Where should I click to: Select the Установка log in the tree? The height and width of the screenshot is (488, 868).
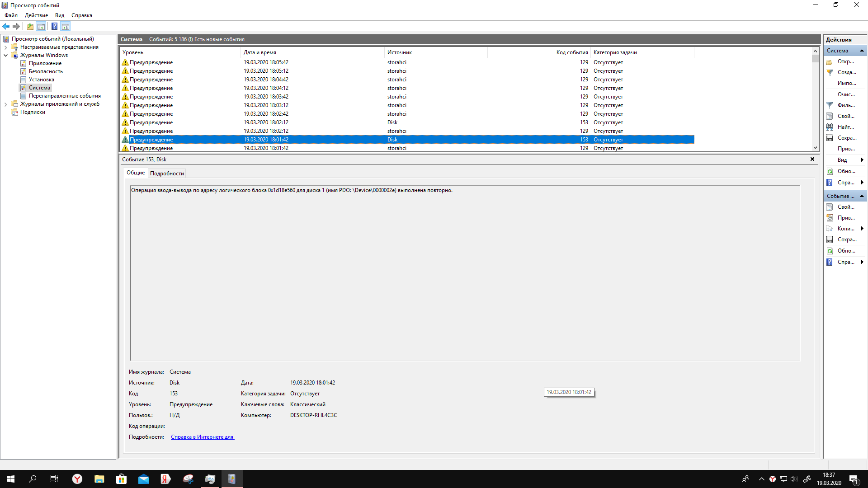42,80
